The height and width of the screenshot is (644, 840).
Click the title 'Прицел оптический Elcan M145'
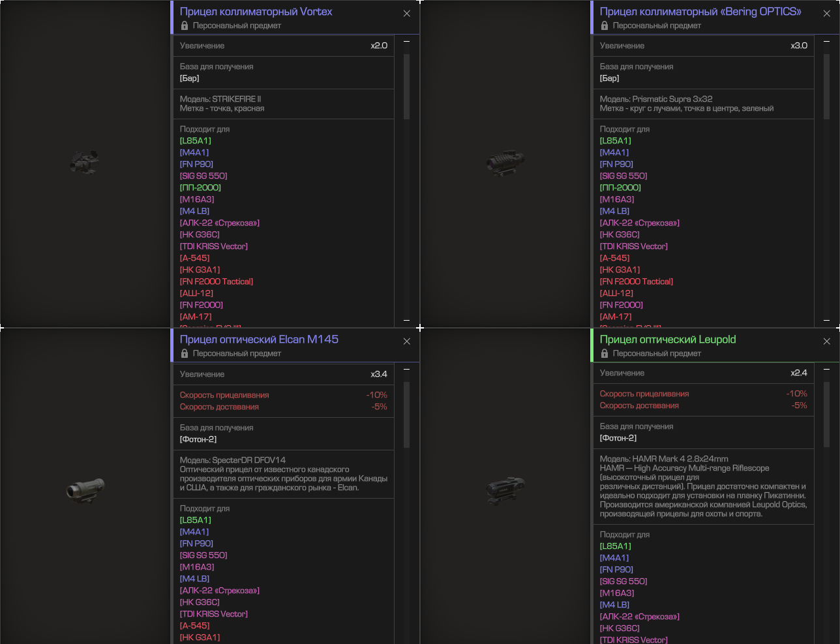pyautogui.click(x=259, y=340)
